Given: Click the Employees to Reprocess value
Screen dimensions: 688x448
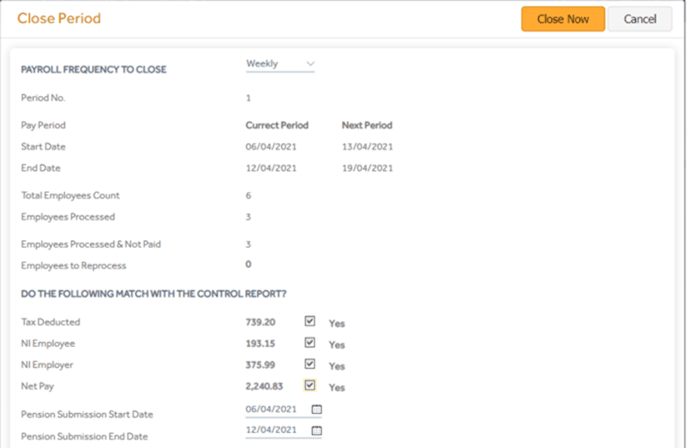Looking at the screenshot, I should (x=248, y=264).
